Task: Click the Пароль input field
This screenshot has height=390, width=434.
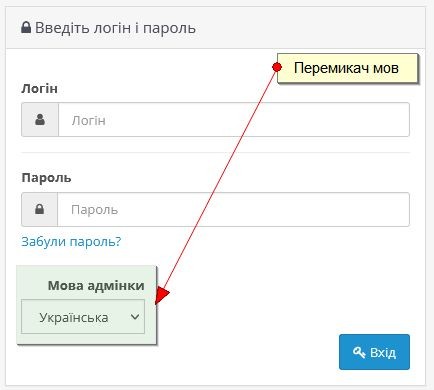Action: 233,210
